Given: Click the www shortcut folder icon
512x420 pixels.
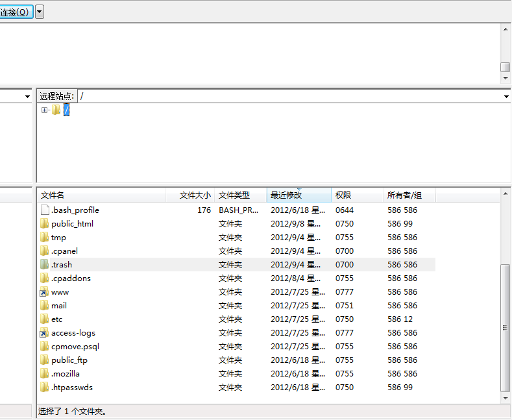Looking at the screenshot, I should pyautogui.click(x=44, y=292).
